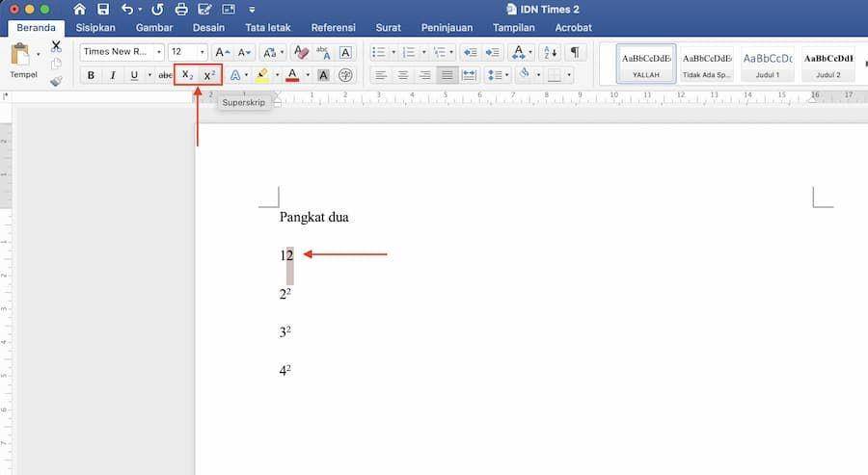Apply superscript formatting with the X² button

[209, 75]
